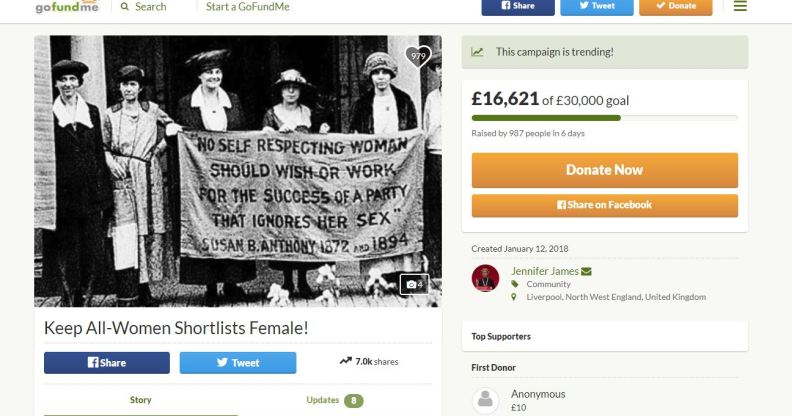Image resolution: width=792 pixels, height=416 pixels.
Task: Open the photo gallery camera icon
Action: (414, 285)
